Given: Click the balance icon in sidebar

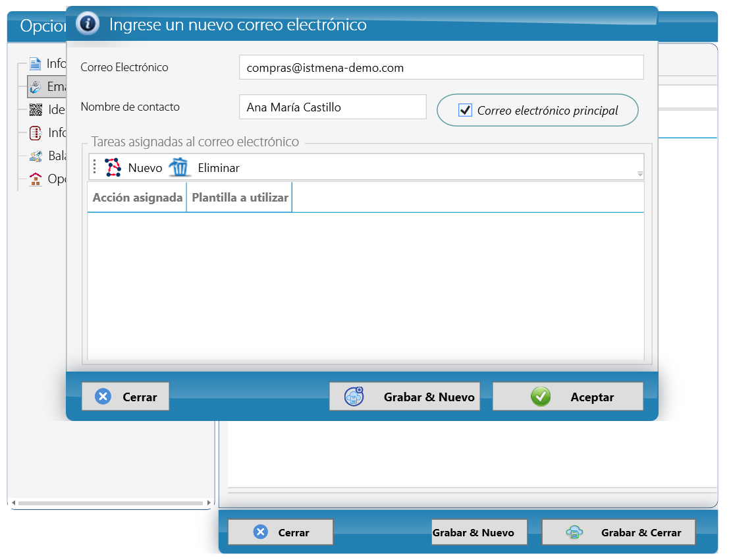Looking at the screenshot, I should point(36,155).
